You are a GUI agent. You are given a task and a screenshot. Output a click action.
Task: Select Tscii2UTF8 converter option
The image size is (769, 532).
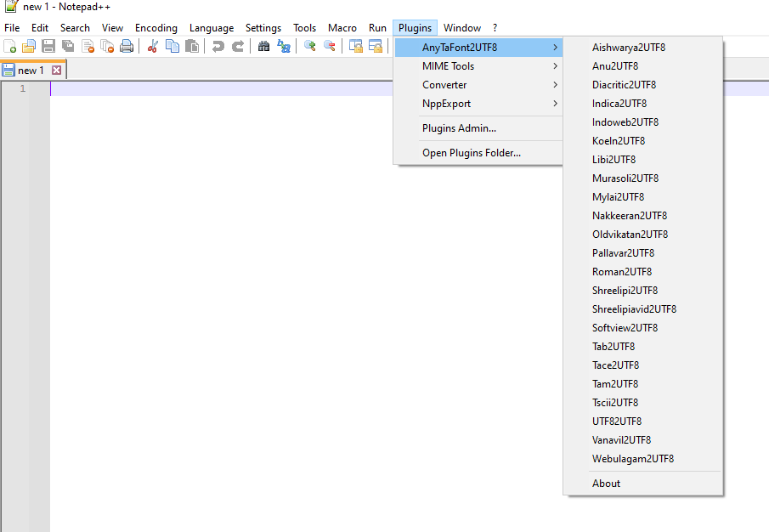click(615, 403)
